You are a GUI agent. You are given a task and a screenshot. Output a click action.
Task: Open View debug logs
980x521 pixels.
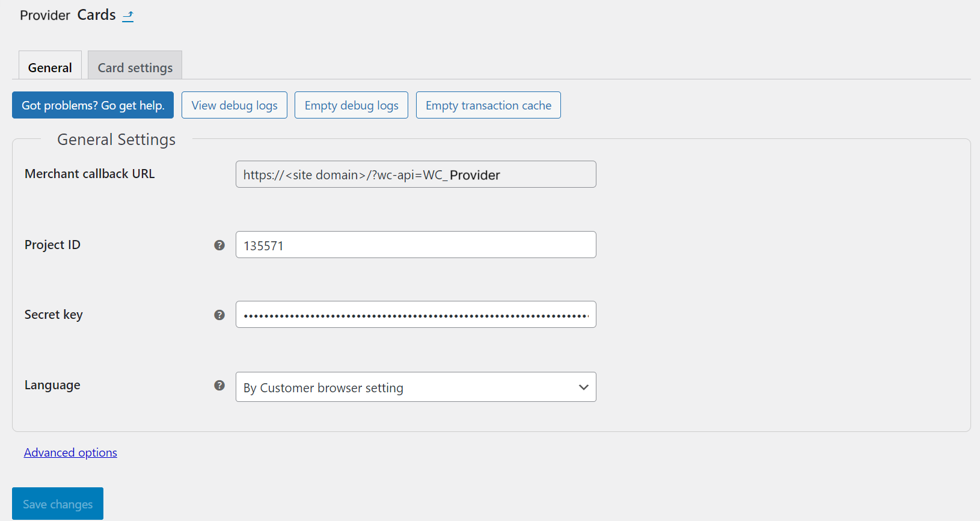coord(234,105)
